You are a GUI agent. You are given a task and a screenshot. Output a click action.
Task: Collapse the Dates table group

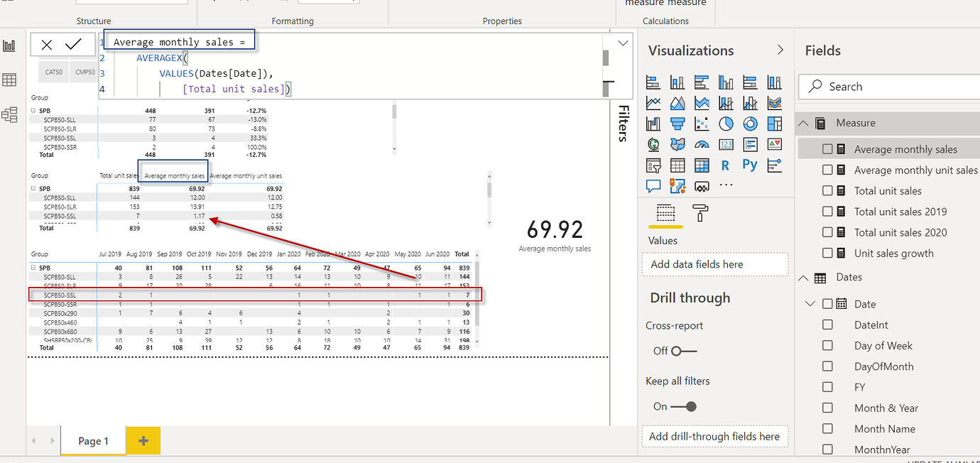[x=804, y=278]
